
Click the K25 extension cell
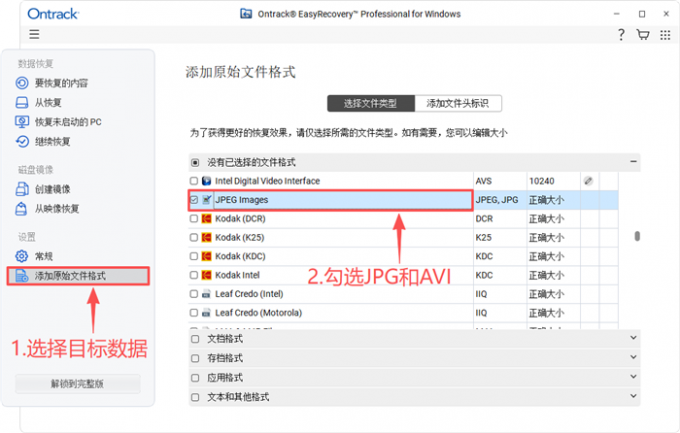click(500, 237)
